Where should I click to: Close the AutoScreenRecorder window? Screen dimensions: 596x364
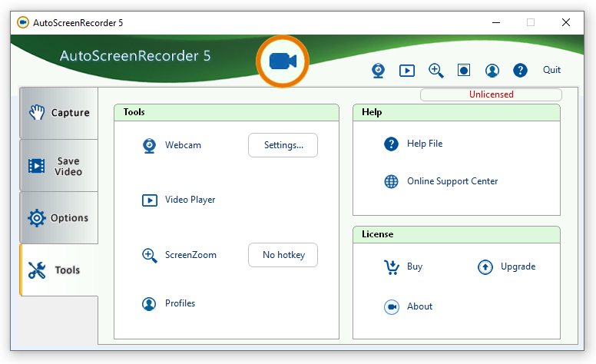(566, 22)
